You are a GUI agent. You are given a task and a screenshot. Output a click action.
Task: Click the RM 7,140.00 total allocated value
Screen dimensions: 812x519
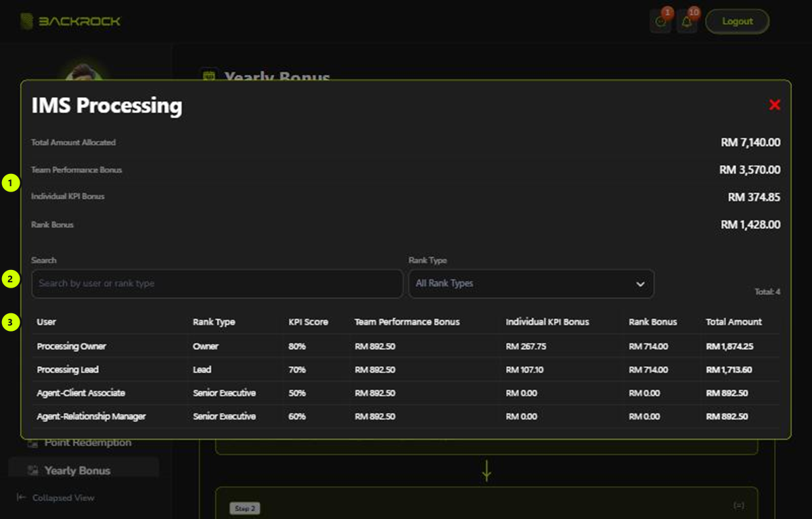click(x=751, y=143)
